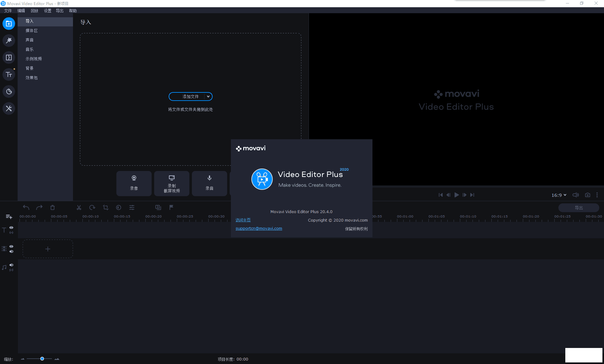Step to next frame
Image resolution: width=604 pixels, height=364 pixels.
(x=464, y=195)
